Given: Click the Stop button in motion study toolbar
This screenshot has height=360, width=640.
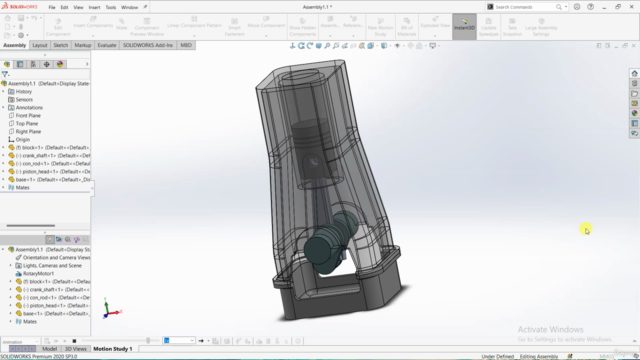Looking at the screenshot, I should (74, 341).
